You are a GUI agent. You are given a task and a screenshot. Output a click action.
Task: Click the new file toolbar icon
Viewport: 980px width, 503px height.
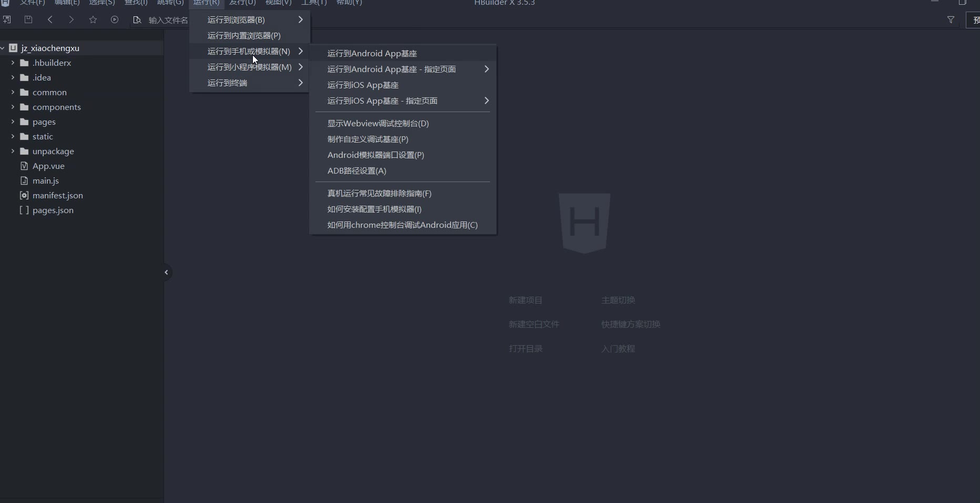(x=7, y=19)
